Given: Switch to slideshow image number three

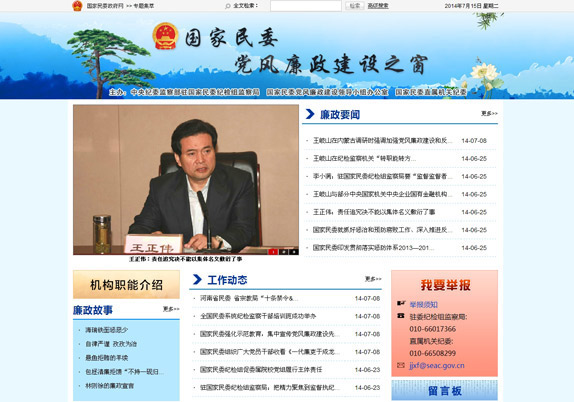Looking at the screenshot, I should (294, 252).
